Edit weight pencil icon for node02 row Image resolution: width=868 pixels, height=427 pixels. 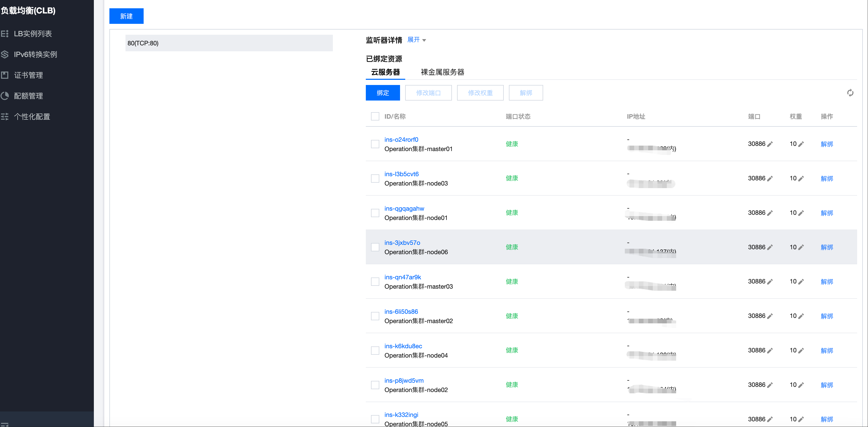point(801,385)
